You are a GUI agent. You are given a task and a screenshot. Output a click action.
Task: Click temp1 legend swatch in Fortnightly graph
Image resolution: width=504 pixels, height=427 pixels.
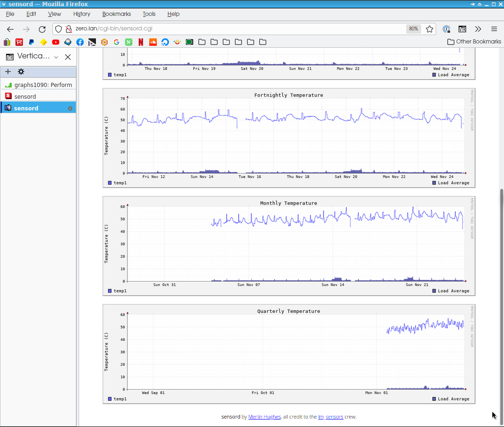[x=110, y=183]
